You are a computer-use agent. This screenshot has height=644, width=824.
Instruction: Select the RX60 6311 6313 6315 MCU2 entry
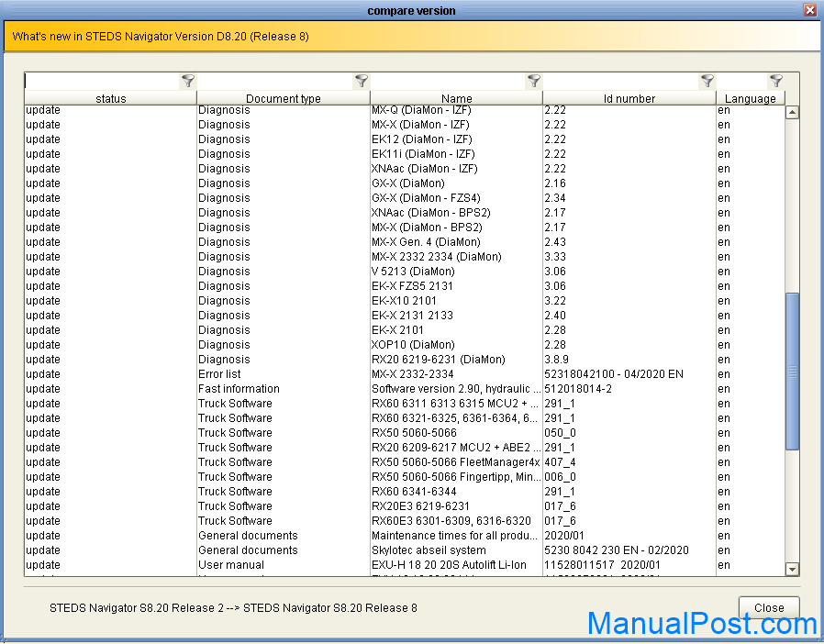455,404
